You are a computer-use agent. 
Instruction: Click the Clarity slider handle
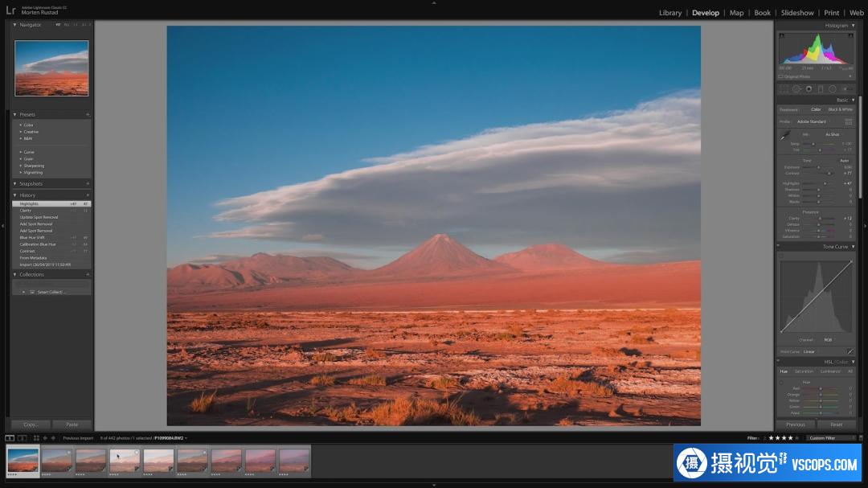click(x=820, y=218)
